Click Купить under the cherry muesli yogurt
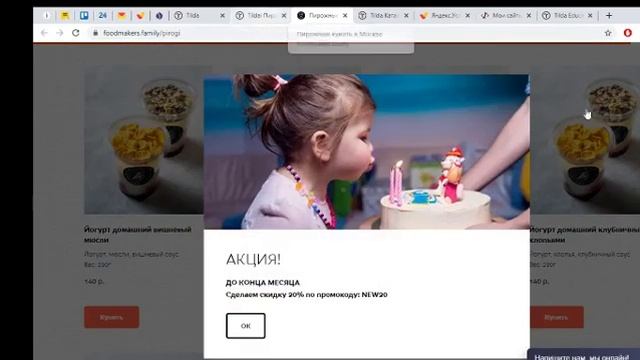The image size is (640, 360). 111,317
